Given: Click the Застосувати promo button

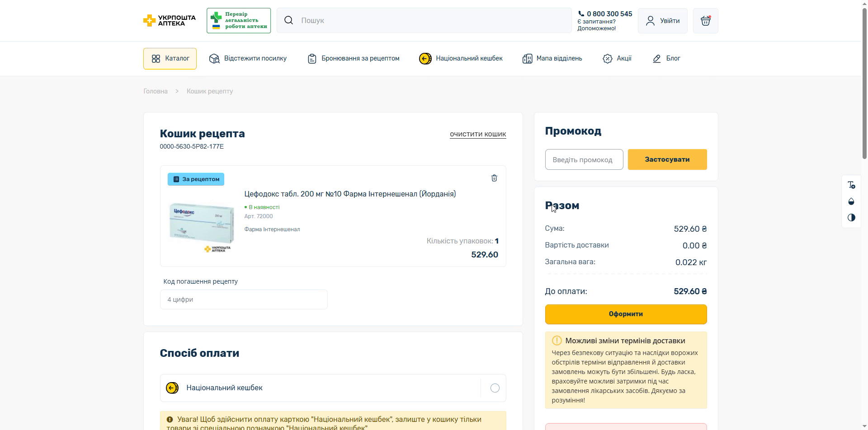Looking at the screenshot, I should pos(667,159).
